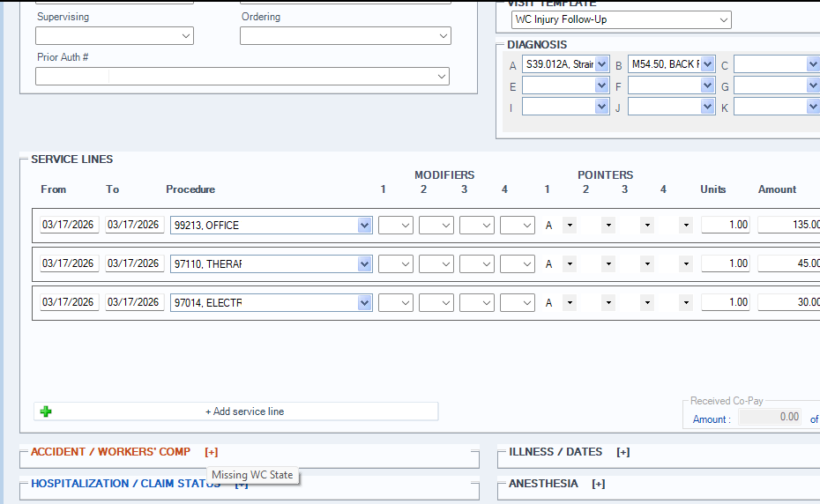
Task: Open pointer 4 arrow on 99213 line
Action: point(686,226)
